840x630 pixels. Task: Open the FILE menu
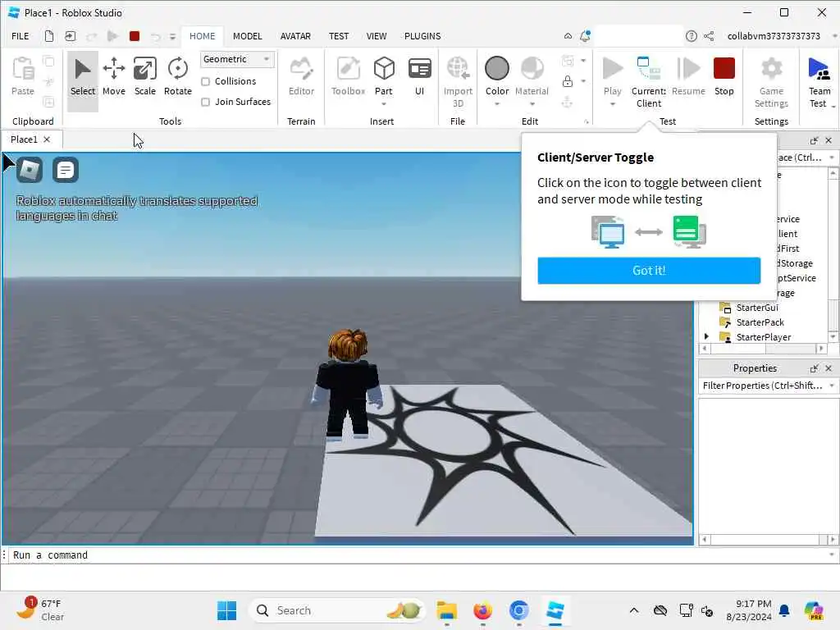[x=21, y=36]
